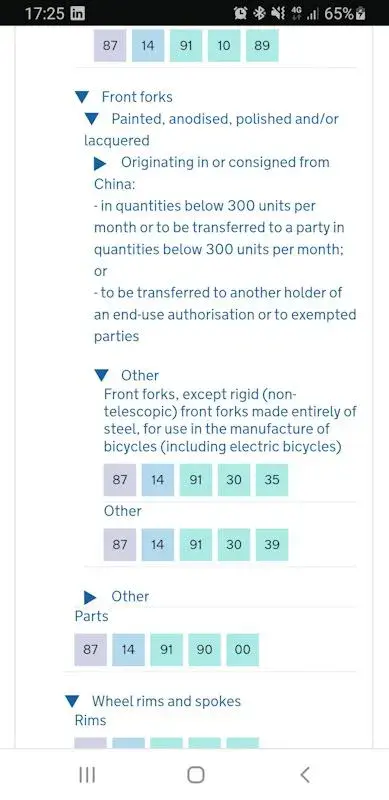Screen dimensions: 389x800
Task: Tap the alarm icon in status bar
Action: [240, 14]
